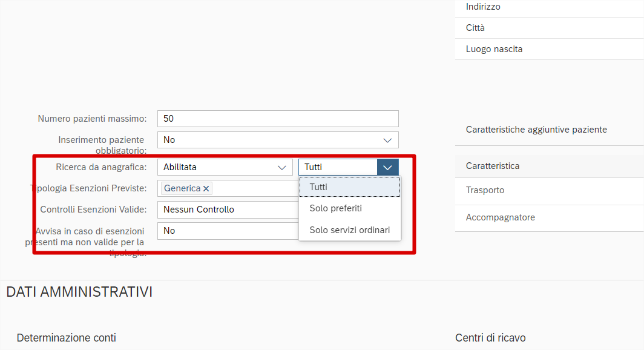Click the empty area of Tipologia Esenzioni Previste
Image resolution: width=644 pixels, height=350 pixels.
click(x=254, y=189)
